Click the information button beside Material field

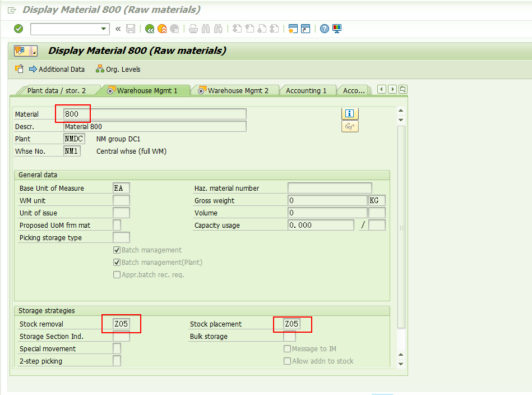(x=349, y=113)
